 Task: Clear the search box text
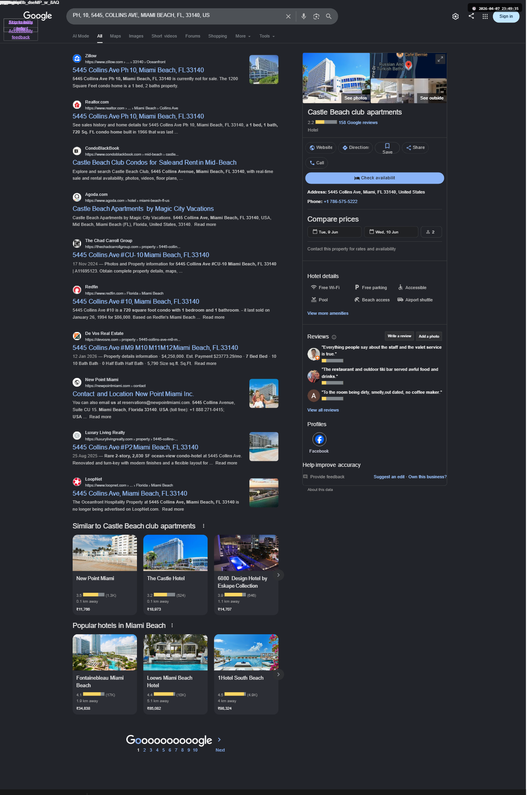coord(288,17)
